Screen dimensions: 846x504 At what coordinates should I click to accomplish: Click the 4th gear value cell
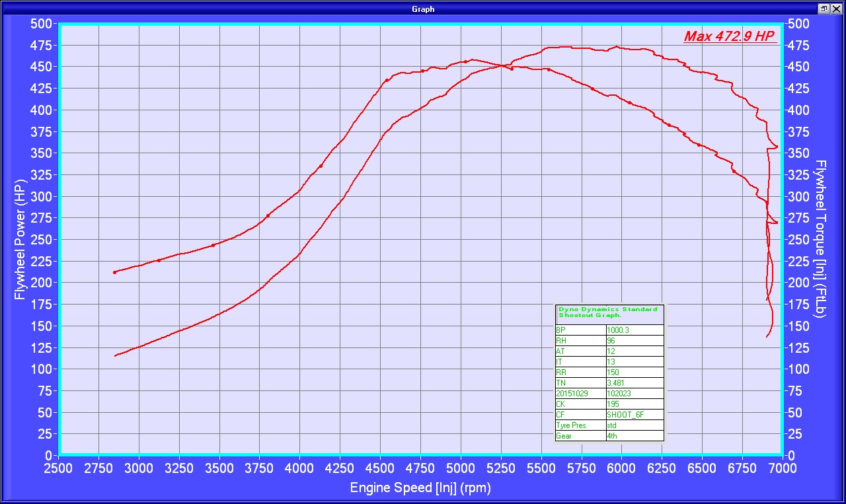point(634,436)
